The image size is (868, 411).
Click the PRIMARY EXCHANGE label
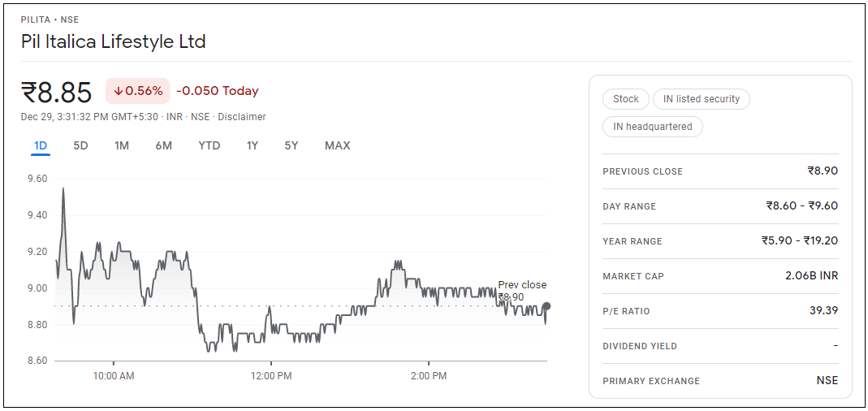click(x=651, y=381)
